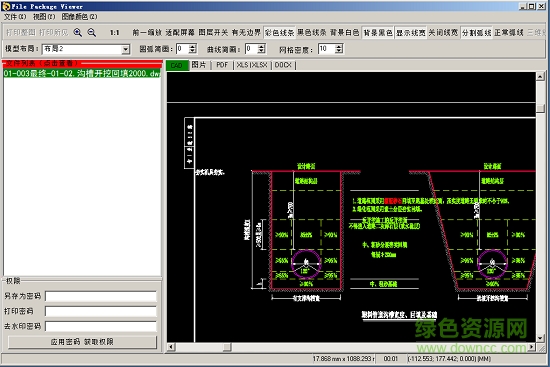Screen dimensions: 550x367
Task: Open the 图层开关 layer switch
Action: click(x=213, y=33)
